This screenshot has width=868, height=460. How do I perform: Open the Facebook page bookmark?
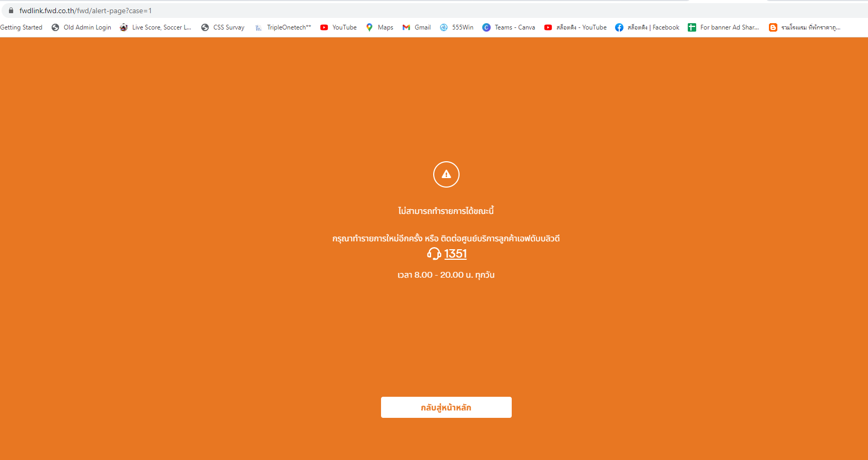click(x=647, y=27)
